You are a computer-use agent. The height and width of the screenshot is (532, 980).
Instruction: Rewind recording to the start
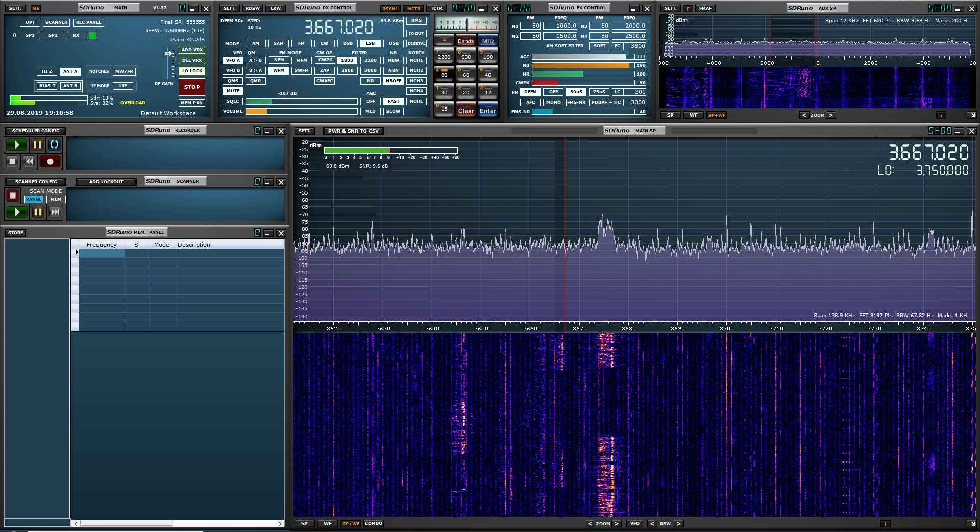click(x=29, y=161)
